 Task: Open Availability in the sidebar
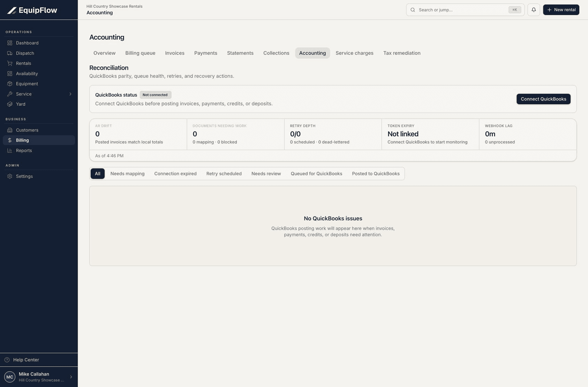click(39, 74)
